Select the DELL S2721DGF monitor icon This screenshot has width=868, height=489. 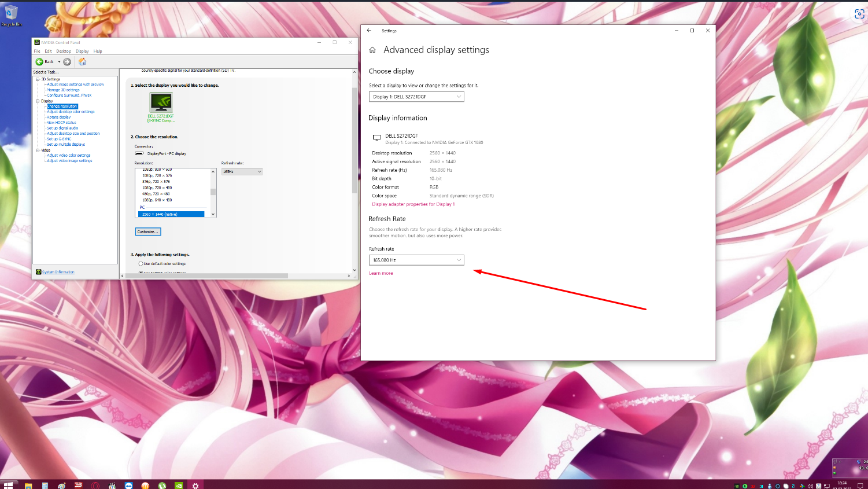[161, 103]
